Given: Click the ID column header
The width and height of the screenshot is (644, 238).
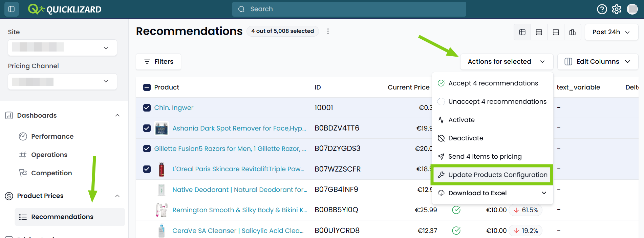Looking at the screenshot, I should click(318, 87).
